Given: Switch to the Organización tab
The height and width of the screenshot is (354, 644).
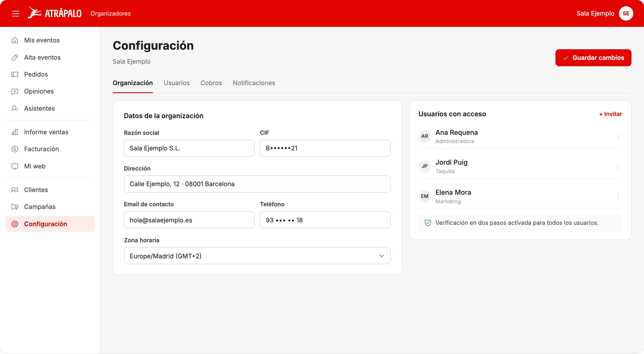Looking at the screenshot, I should pos(133,83).
